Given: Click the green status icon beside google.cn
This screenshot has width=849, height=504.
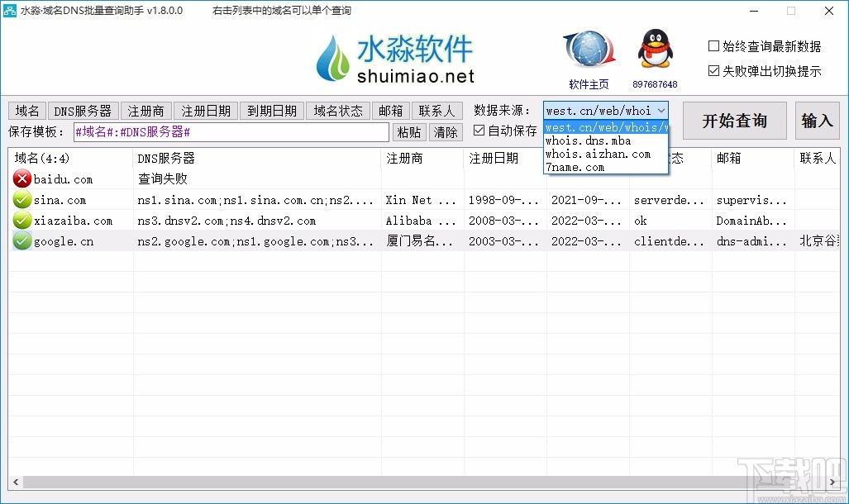Looking at the screenshot, I should coord(21,240).
